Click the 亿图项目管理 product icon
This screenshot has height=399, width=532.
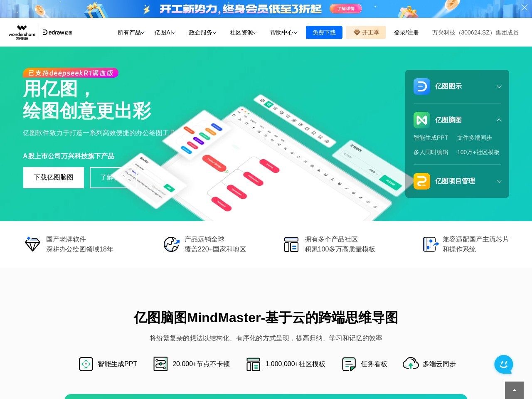[422, 181]
